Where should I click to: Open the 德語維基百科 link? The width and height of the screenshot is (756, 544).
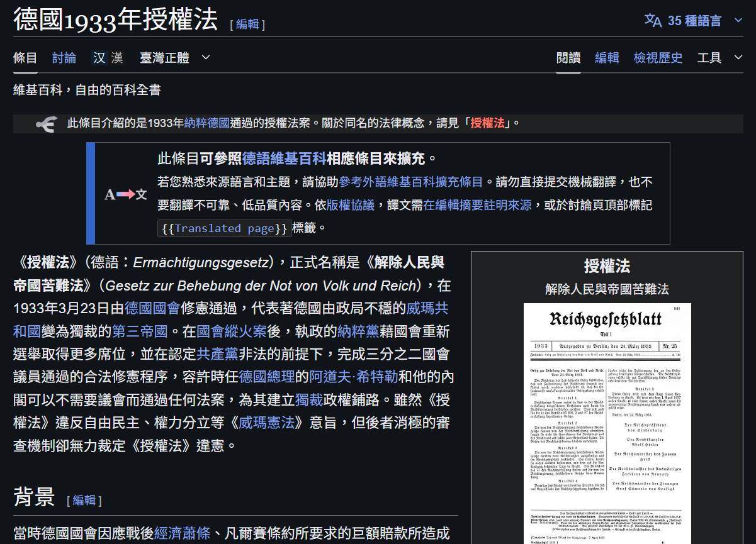tap(284, 158)
